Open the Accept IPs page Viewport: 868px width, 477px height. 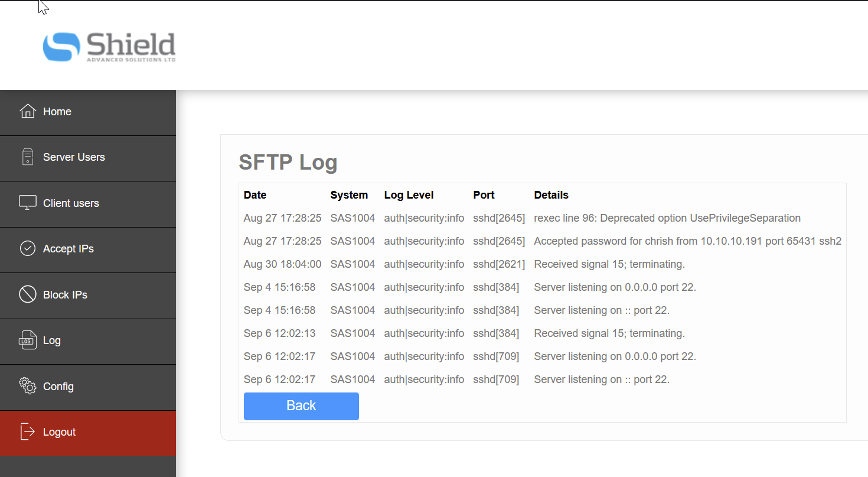(x=68, y=248)
